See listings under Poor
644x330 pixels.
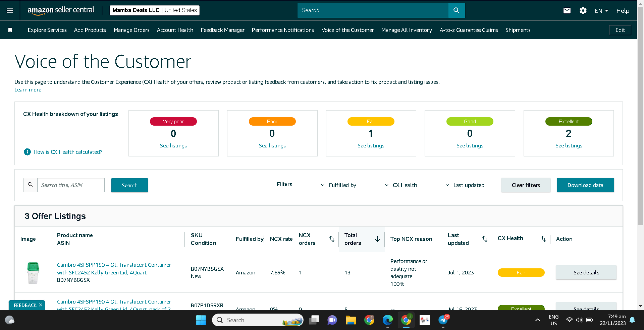[x=272, y=146]
